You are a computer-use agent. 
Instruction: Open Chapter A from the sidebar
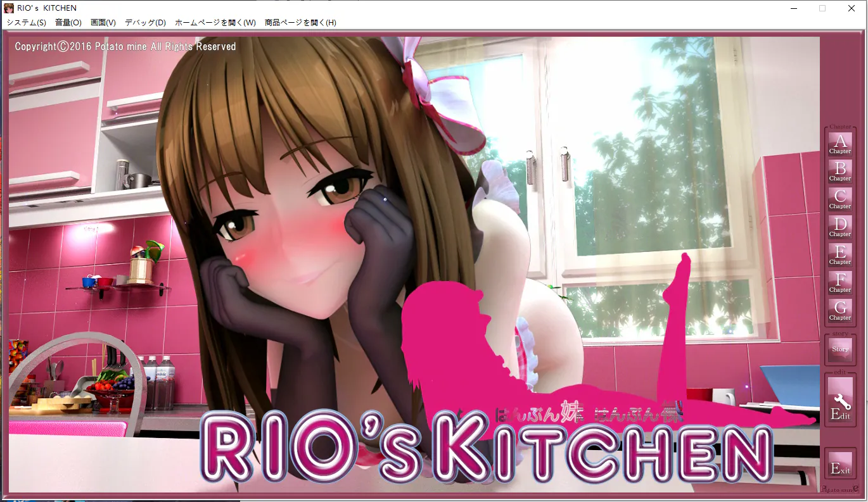click(x=840, y=144)
